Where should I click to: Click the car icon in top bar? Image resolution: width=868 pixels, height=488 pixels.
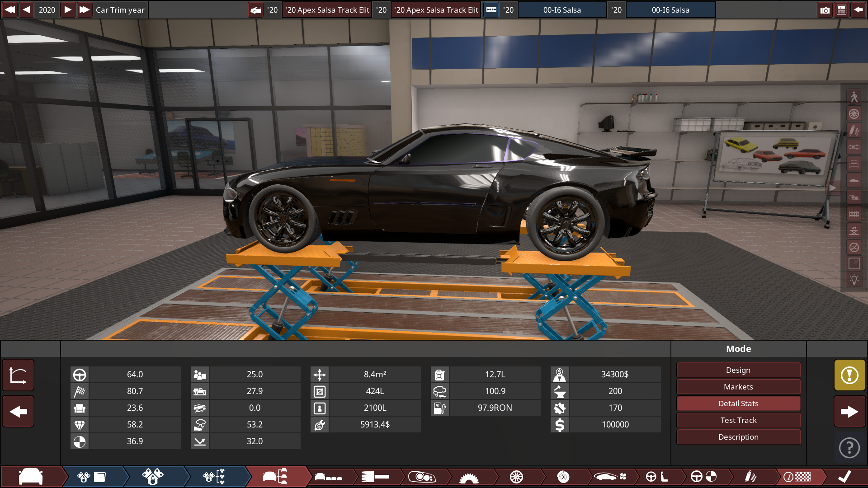[256, 10]
